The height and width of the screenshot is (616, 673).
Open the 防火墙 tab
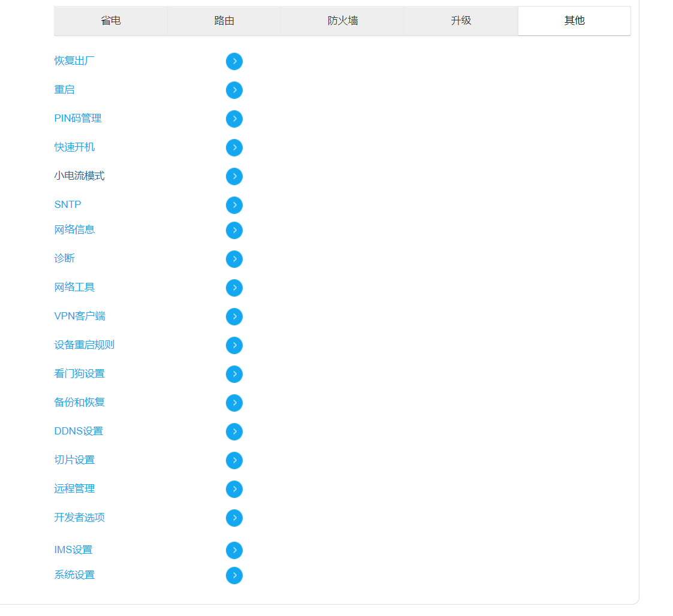(343, 21)
